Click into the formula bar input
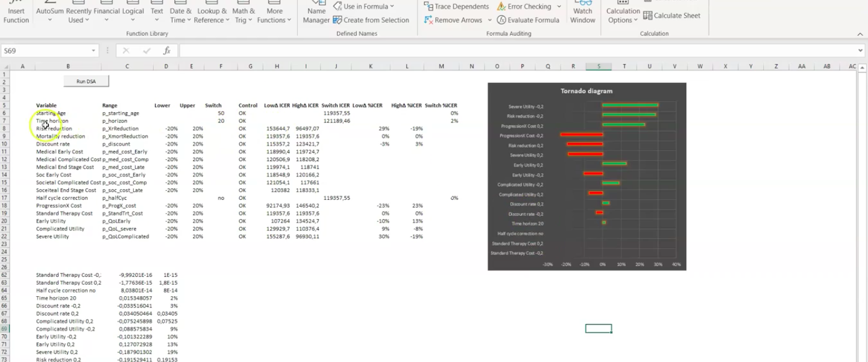868x362 pixels. (517, 51)
